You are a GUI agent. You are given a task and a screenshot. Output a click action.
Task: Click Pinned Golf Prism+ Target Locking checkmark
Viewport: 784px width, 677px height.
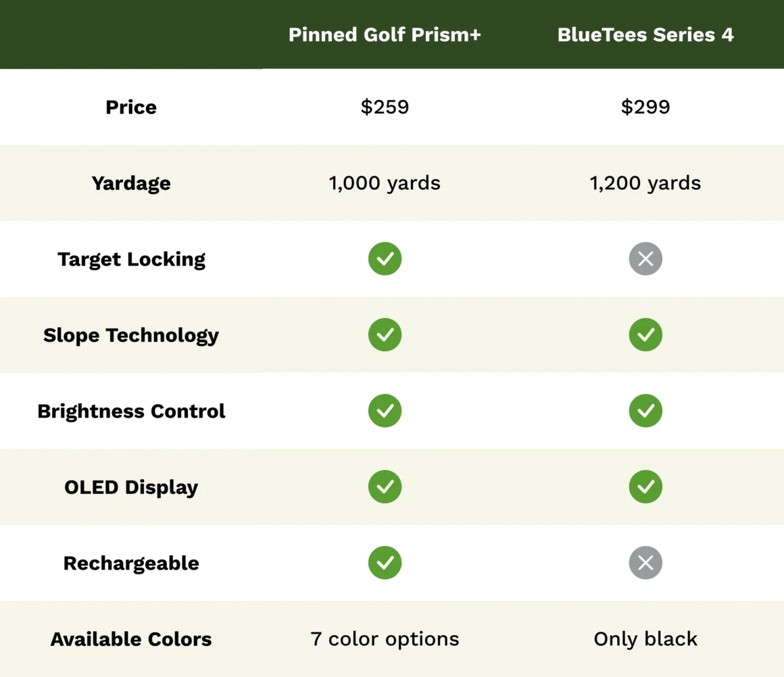click(x=385, y=259)
